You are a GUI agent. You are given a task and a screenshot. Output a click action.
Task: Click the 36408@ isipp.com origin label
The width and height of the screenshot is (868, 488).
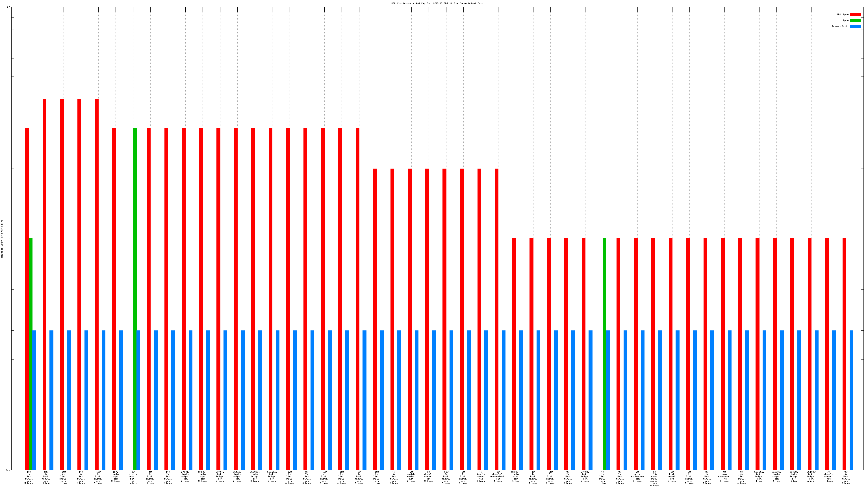[811, 476]
